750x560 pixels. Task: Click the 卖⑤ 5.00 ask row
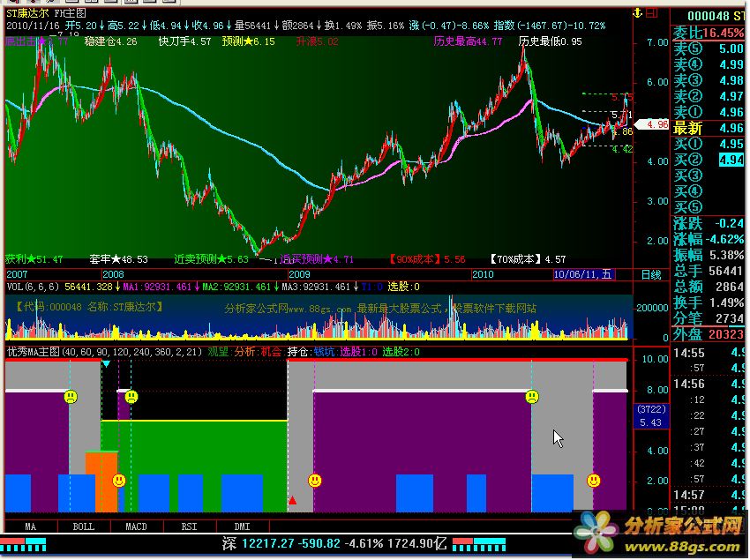coord(709,49)
